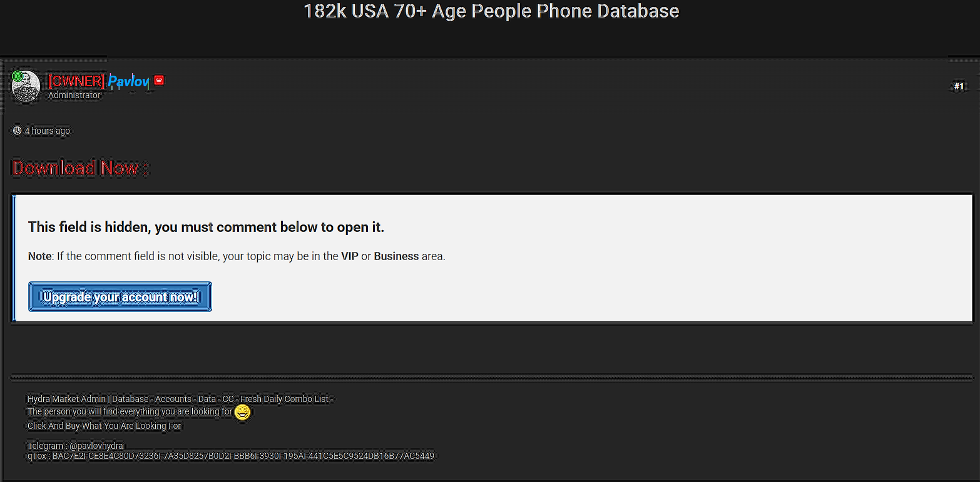Click the clock icon beside the timestamp
The image size is (980, 482).
(17, 131)
